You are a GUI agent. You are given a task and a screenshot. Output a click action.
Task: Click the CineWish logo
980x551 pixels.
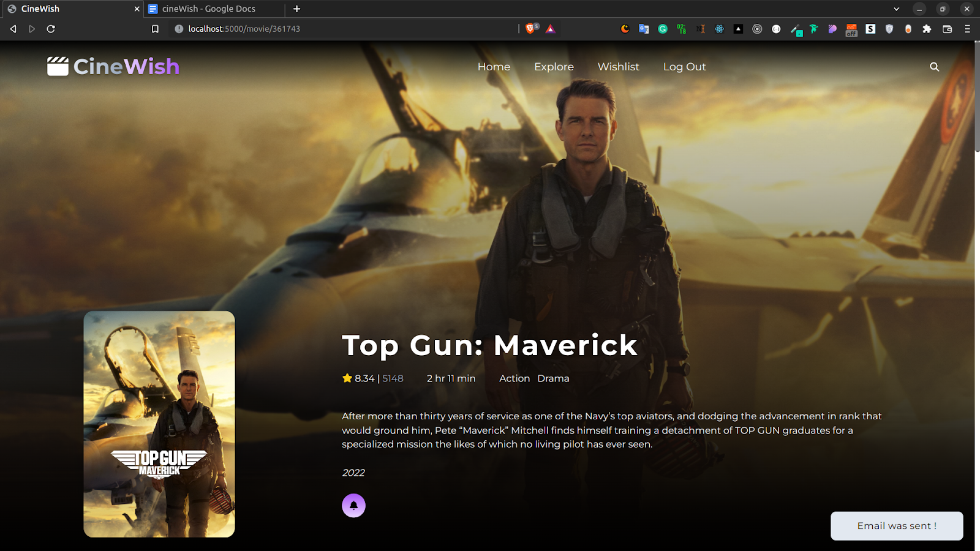pos(113,66)
